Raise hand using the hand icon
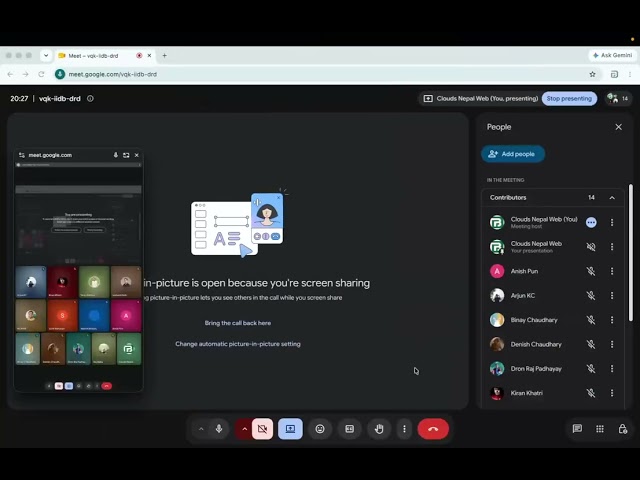The height and width of the screenshot is (480, 640). coord(379,429)
